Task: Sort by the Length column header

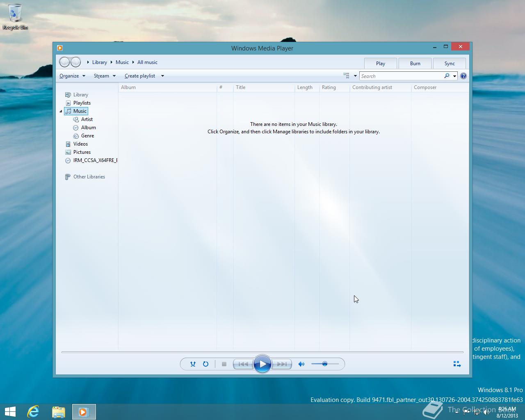Action: [x=307, y=87]
